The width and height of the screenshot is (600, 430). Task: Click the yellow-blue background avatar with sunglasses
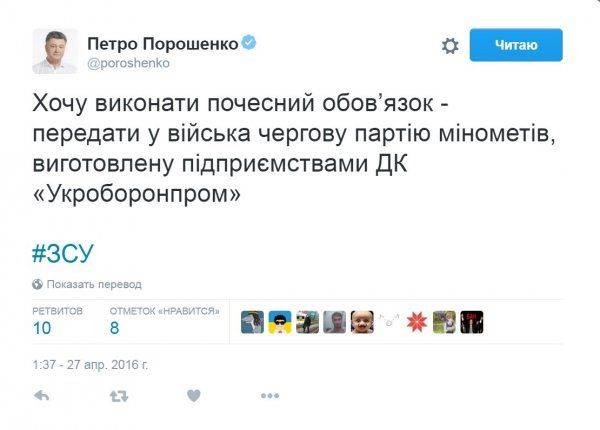280,321
